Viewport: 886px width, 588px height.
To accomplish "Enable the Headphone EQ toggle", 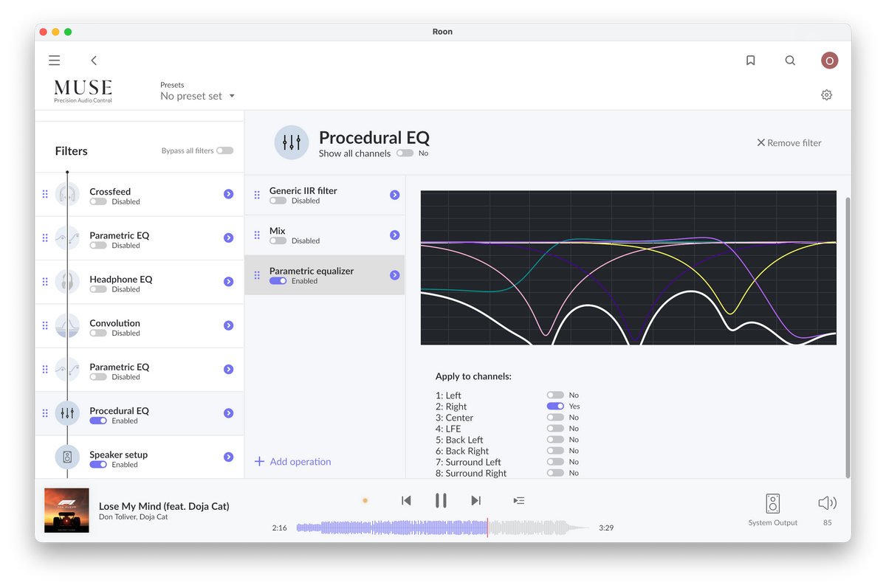I will click(97, 289).
